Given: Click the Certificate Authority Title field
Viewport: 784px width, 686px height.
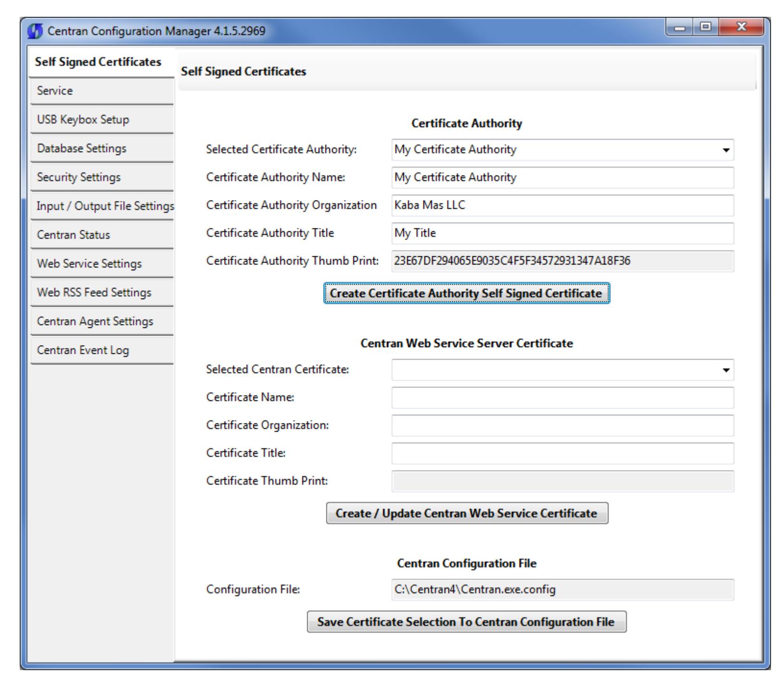Looking at the screenshot, I should tap(563, 234).
